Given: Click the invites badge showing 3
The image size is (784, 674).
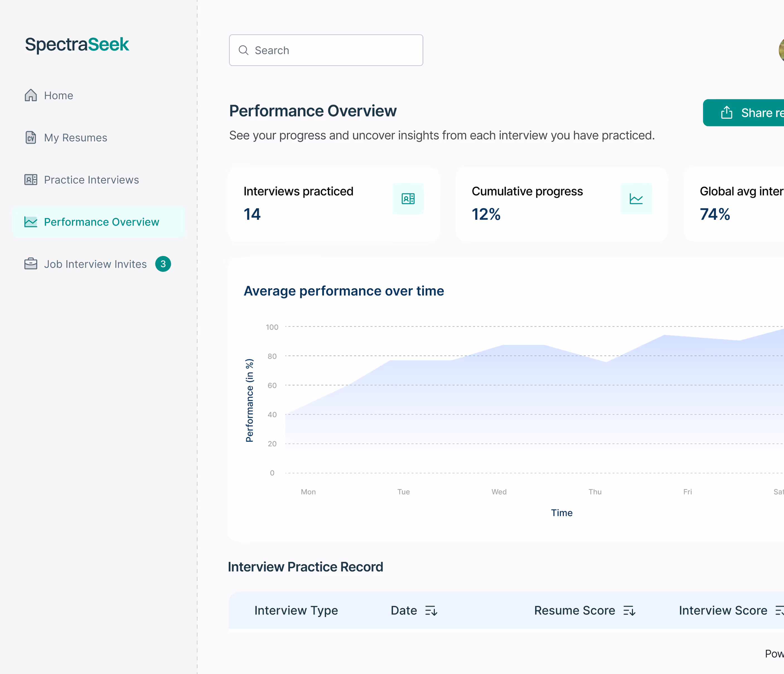Looking at the screenshot, I should [163, 264].
